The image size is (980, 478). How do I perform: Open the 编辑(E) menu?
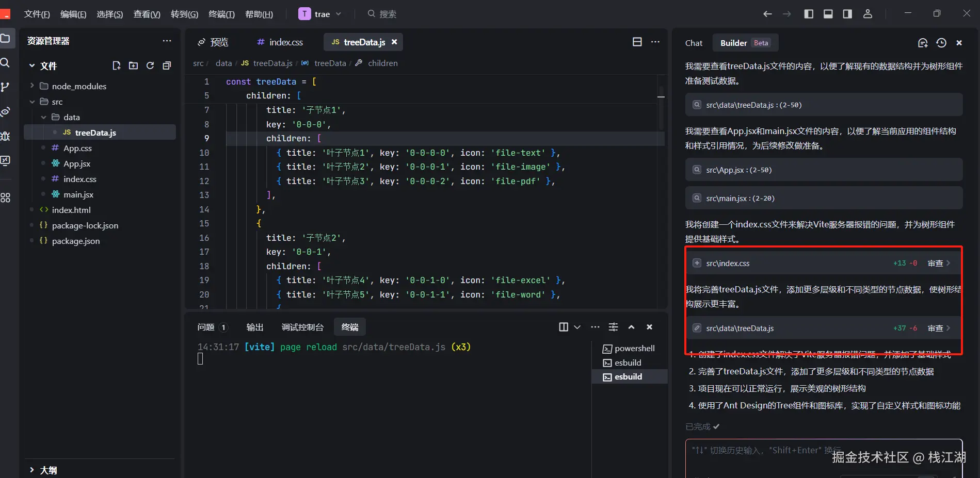73,14
